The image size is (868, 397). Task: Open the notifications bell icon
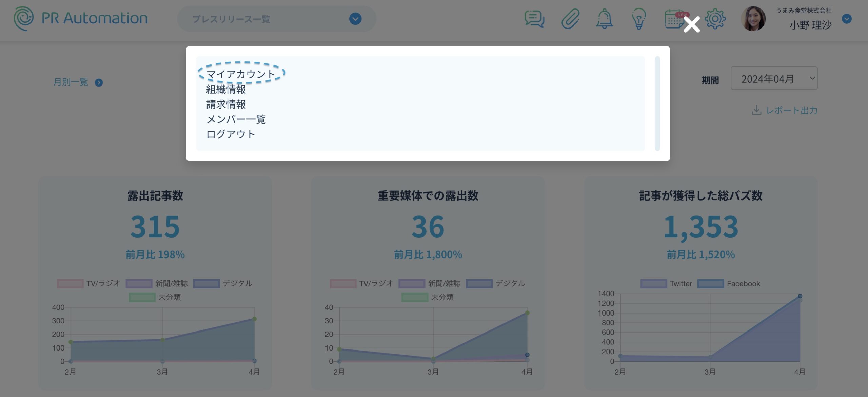click(x=604, y=19)
